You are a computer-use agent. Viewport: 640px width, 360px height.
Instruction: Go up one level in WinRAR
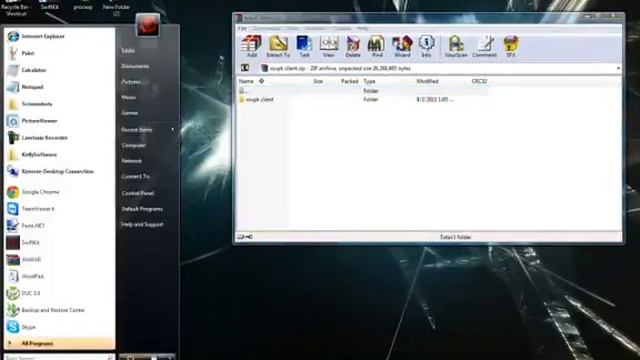245,68
